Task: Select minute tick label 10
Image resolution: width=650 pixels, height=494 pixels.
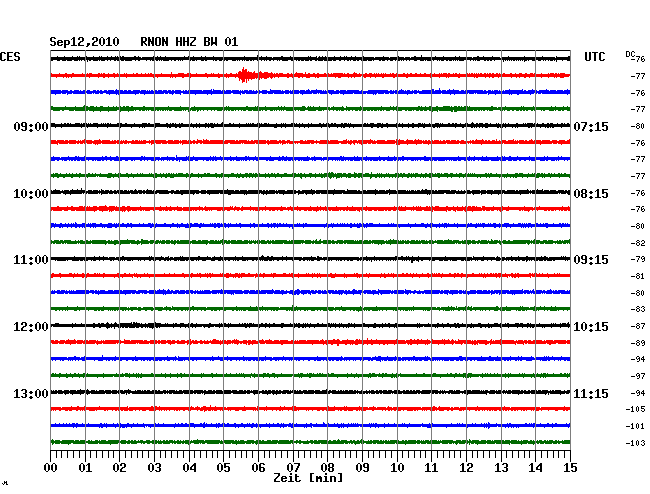Action: point(397,468)
